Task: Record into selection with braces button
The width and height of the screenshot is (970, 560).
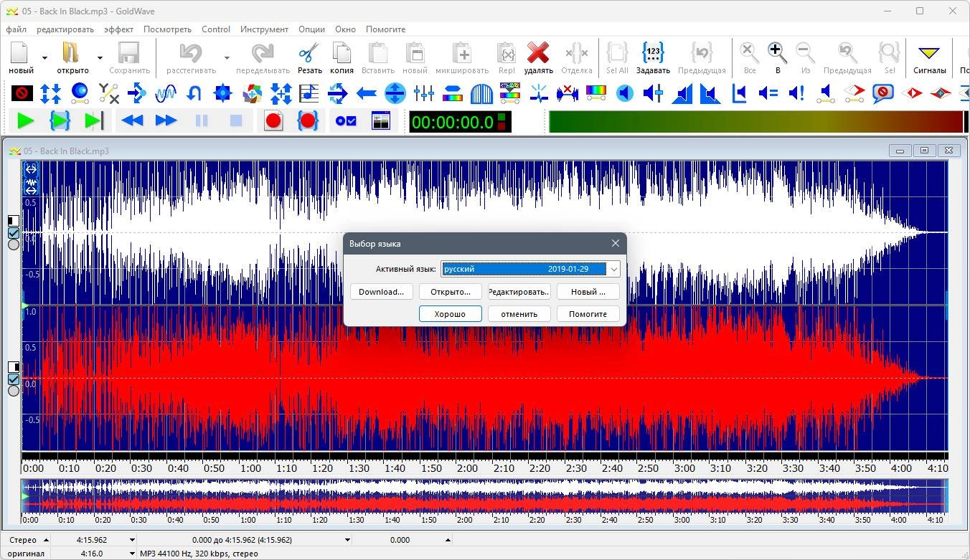Action: click(x=308, y=121)
